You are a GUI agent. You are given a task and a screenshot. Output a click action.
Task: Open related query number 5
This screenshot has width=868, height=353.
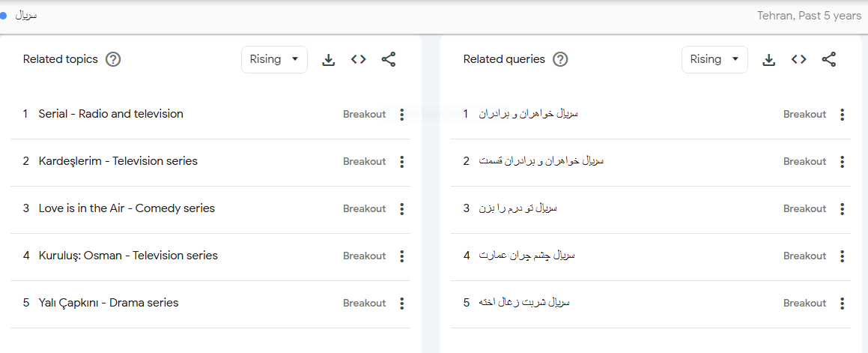(x=524, y=302)
